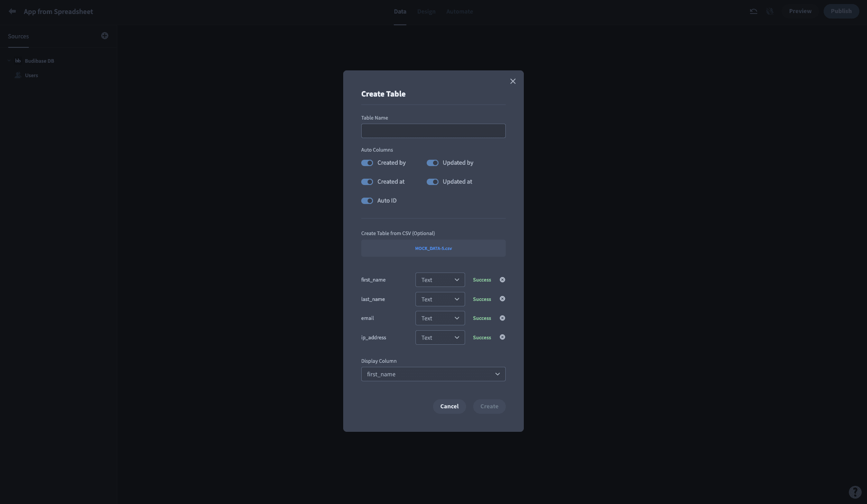Click the Success status for ip_address
867x504 pixels.
tap(482, 338)
